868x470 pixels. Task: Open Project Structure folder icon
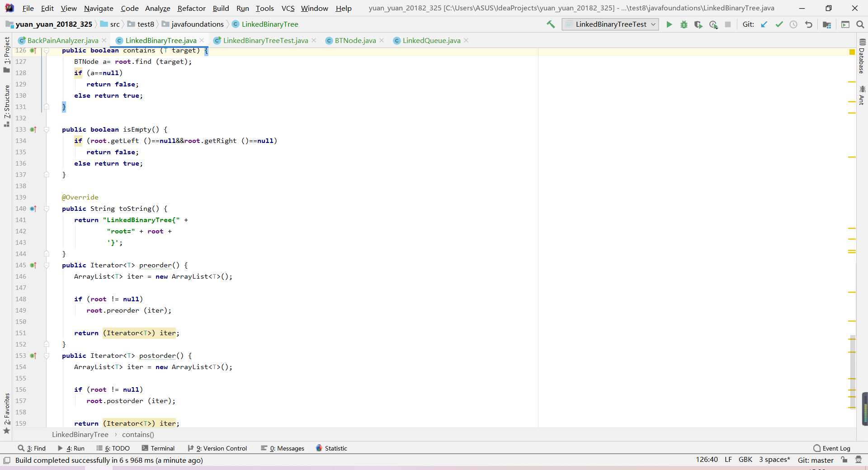(827, 24)
